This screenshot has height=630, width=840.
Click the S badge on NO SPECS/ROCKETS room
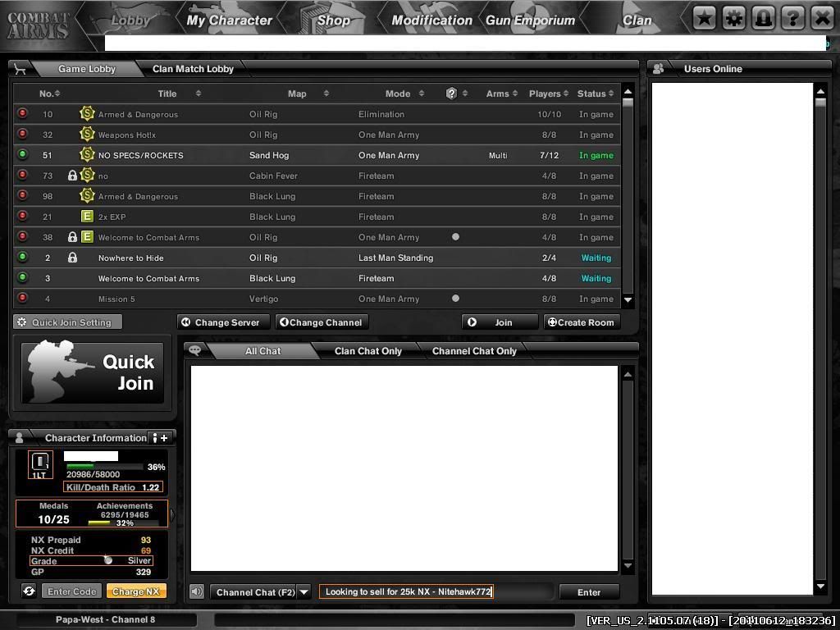point(87,155)
